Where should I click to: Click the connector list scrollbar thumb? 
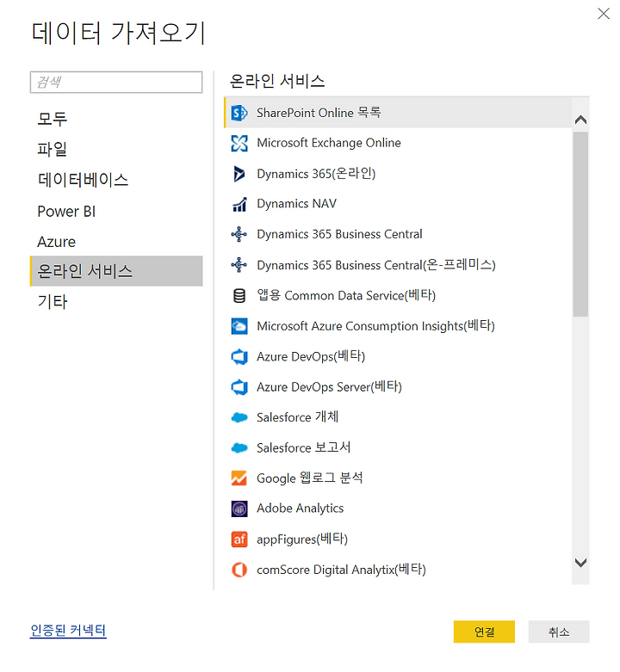[580, 224]
